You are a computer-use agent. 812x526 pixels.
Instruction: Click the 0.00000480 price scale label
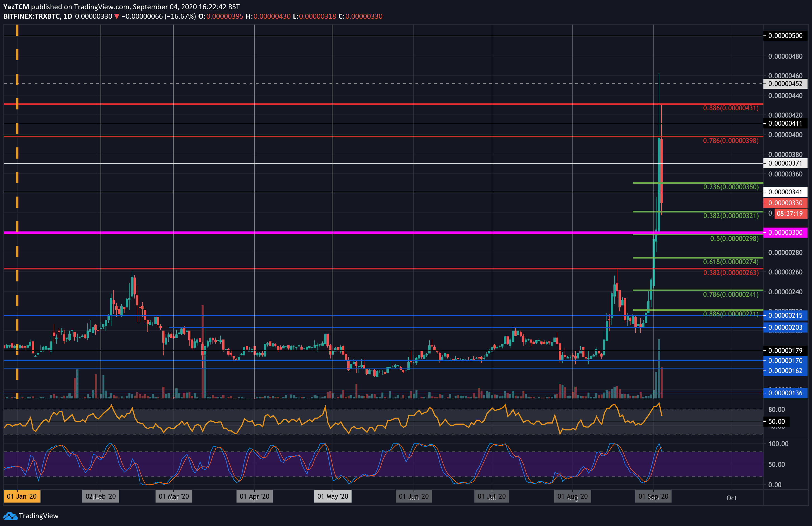pos(785,56)
